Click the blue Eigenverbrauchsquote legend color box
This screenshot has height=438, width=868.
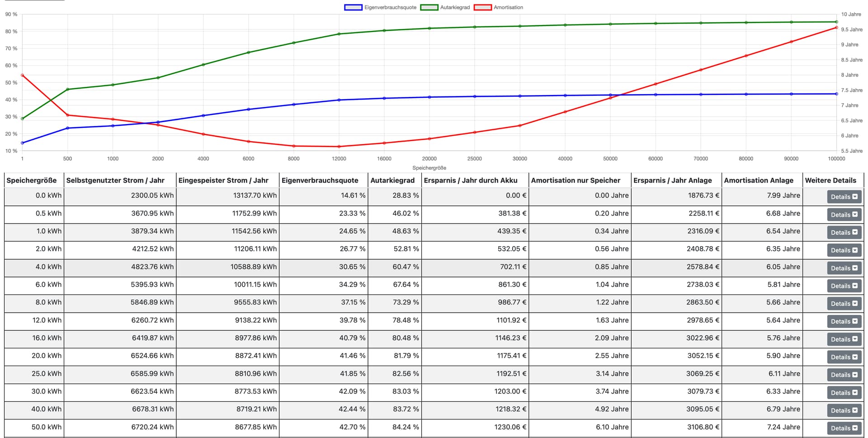[x=353, y=7]
